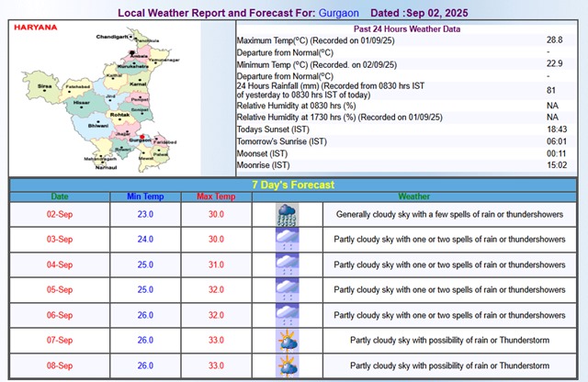Click the sun-cloud icon for 08-Sep

(x=288, y=365)
